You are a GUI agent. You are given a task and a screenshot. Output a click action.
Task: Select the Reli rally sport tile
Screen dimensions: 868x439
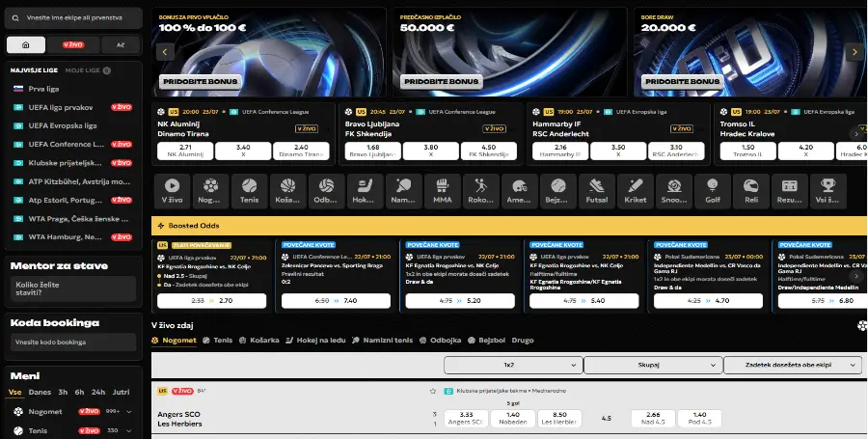coord(751,191)
